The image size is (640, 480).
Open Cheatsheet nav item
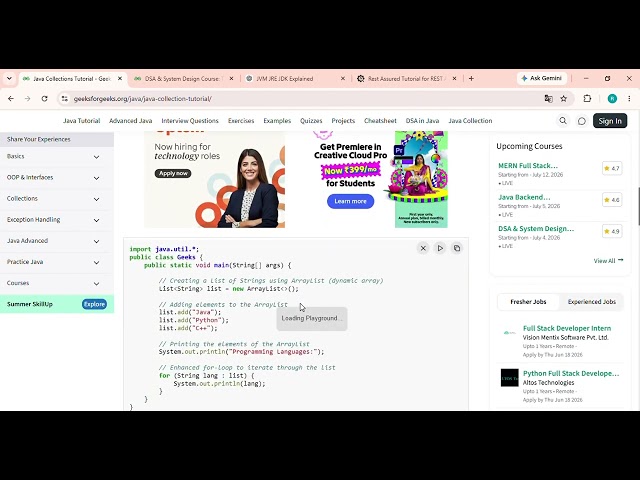pyautogui.click(x=380, y=121)
